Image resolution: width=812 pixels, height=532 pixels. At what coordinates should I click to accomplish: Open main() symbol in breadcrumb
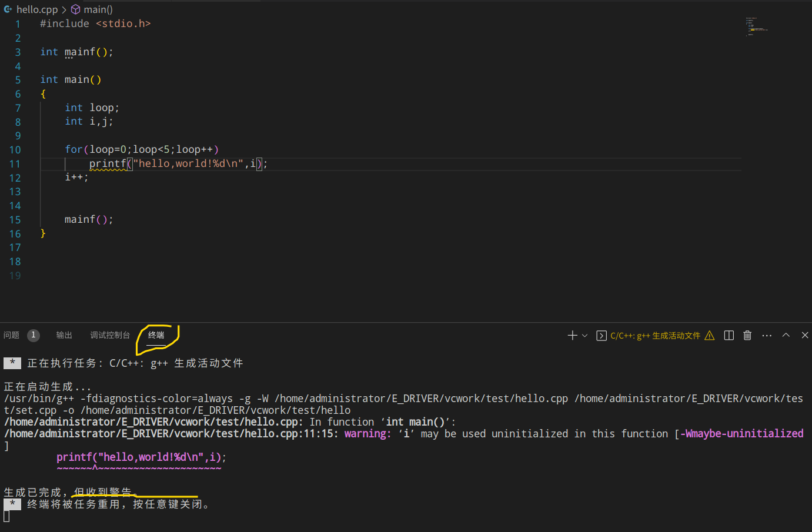pyautogui.click(x=98, y=9)
